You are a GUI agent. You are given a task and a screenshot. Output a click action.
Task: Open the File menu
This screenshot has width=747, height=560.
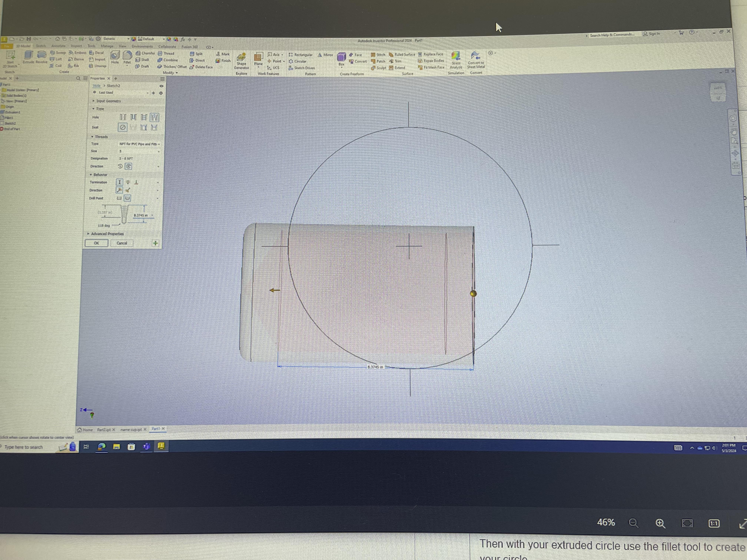click(x=6, y=46)
